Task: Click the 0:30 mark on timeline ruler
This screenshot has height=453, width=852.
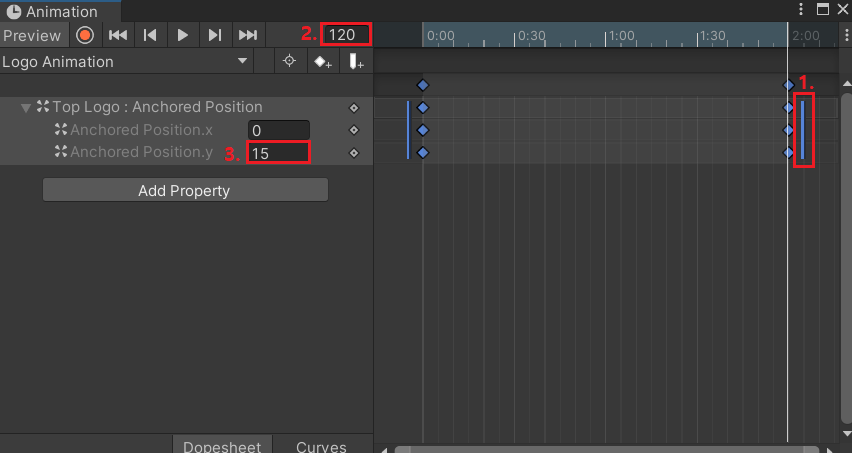Action: click(x=531, y=36)
